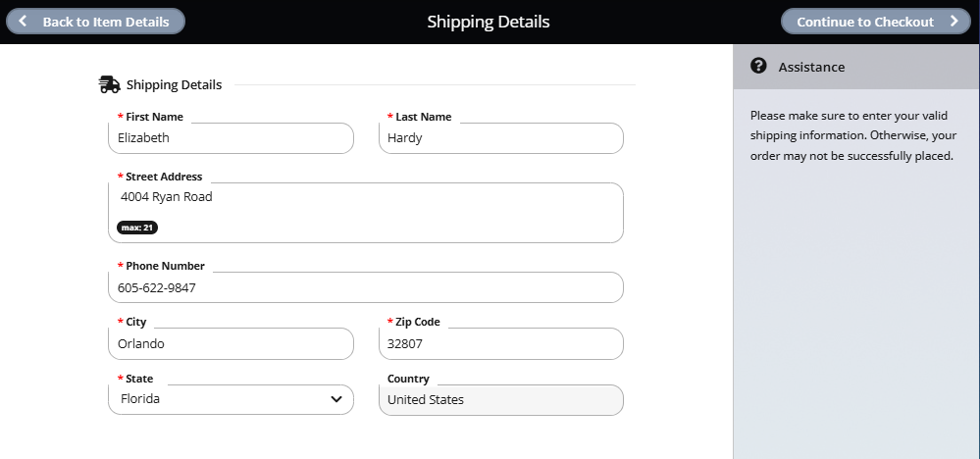The width and height of the screenshot is (980, 459).
Task: Click the Assistance question mark icon
Action: (x=758, y=66)
